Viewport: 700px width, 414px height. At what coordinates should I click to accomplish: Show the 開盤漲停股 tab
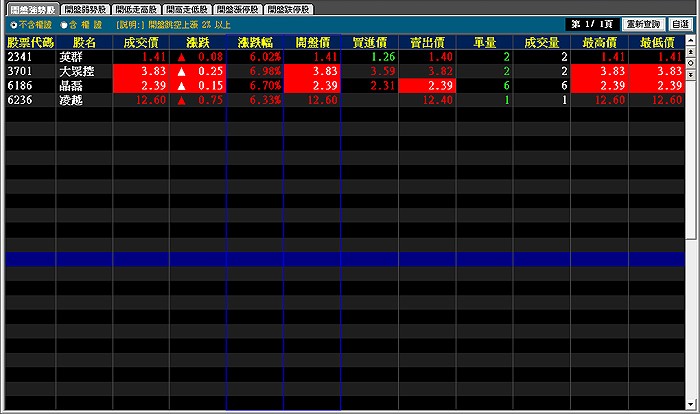click(238, 9)
